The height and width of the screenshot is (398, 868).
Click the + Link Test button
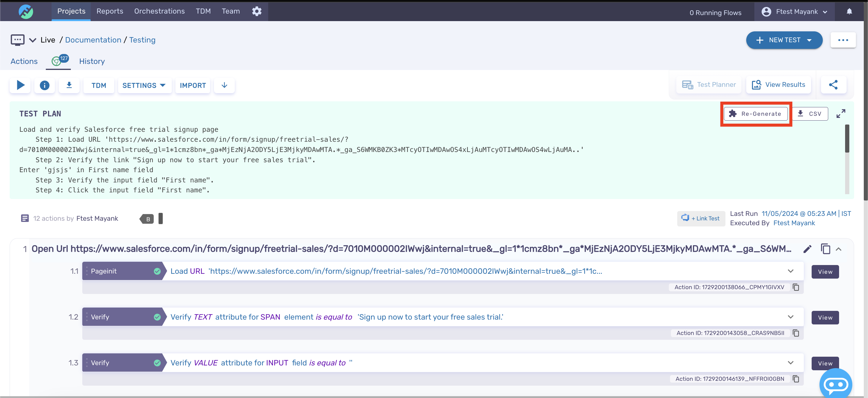[701, 218]
